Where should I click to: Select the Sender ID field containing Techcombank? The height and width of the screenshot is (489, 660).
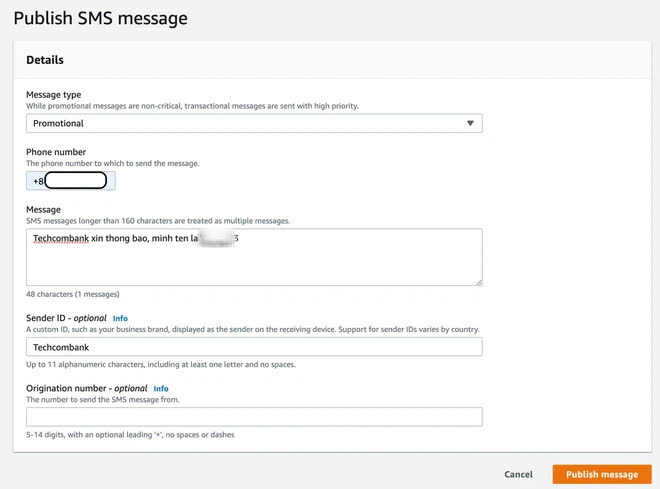(254, 347)
